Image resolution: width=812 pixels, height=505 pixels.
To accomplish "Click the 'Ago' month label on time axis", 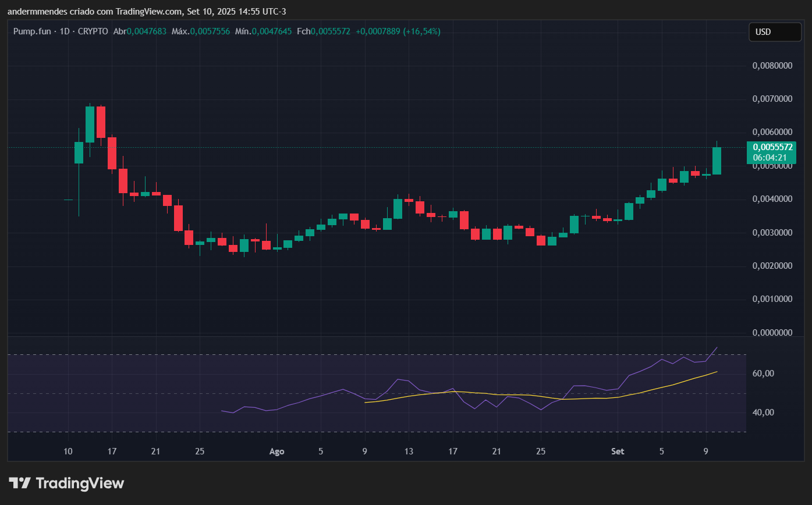I will tap(277, 451).
